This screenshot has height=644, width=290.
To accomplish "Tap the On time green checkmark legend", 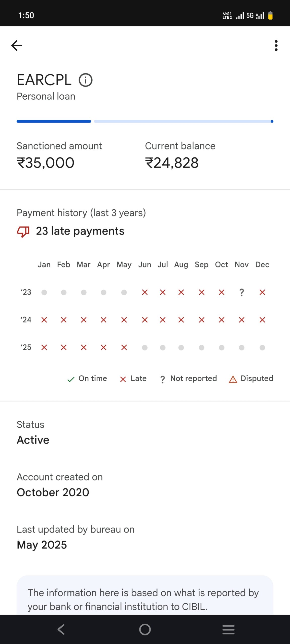I will point(71,379).
